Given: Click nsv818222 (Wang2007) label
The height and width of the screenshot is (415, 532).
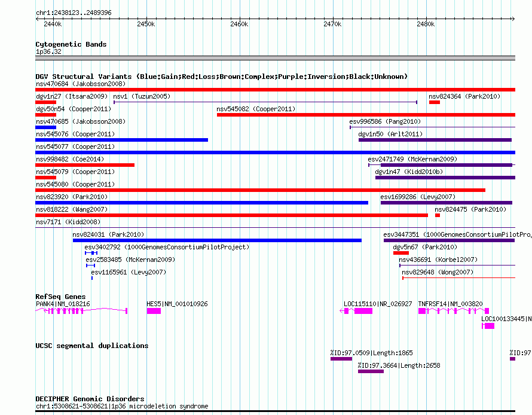Looking at the screenshot, I should [x=72, y=209].
